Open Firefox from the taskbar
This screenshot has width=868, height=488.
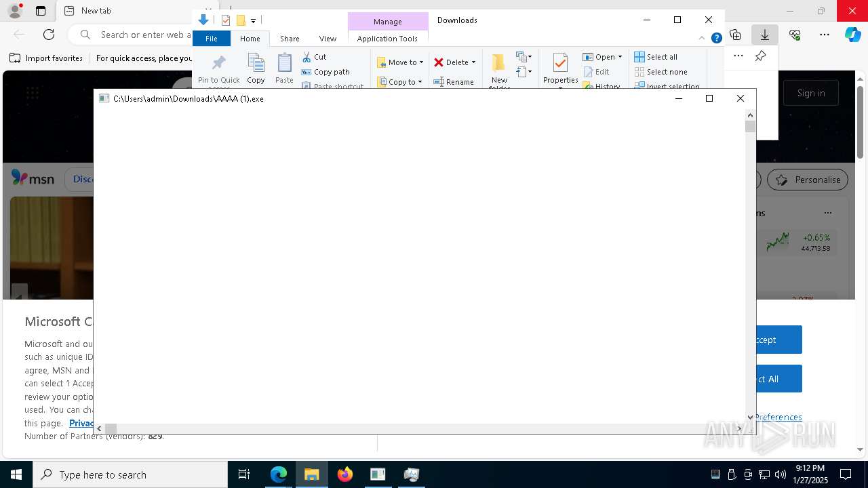coord(345,474)
